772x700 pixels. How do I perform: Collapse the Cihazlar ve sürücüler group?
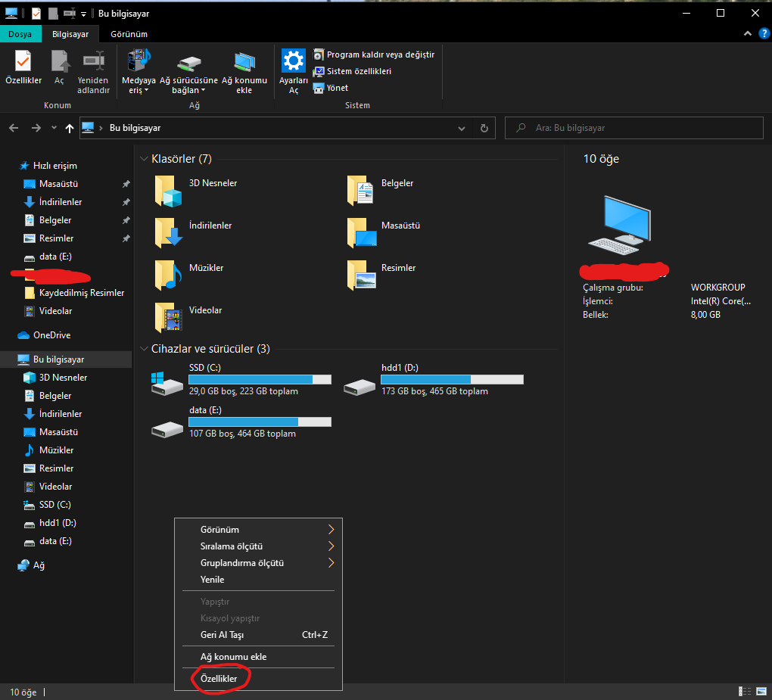(x=144, y=349)
